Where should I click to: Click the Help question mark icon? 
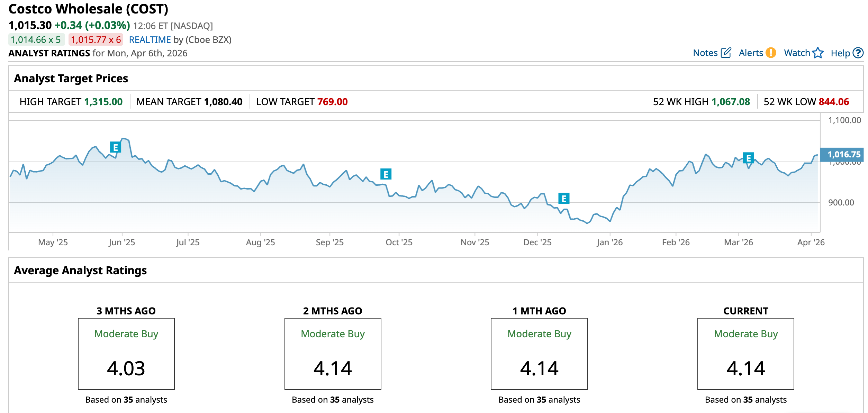pyautogui.click(x=858, y=53)
